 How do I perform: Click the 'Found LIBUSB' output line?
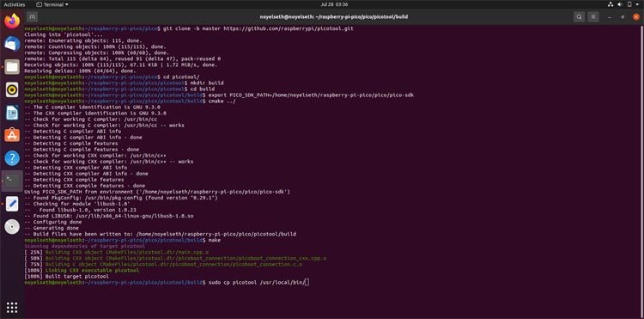109,216
